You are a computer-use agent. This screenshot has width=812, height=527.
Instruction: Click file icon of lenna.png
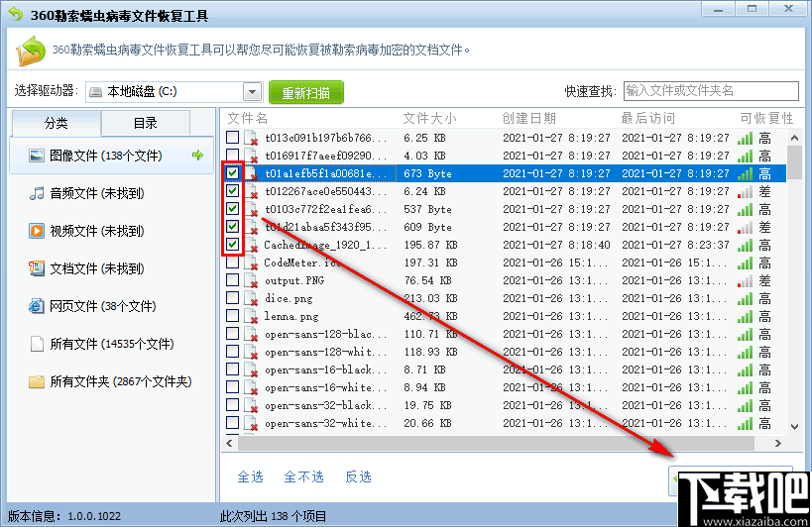click(251, 316)
